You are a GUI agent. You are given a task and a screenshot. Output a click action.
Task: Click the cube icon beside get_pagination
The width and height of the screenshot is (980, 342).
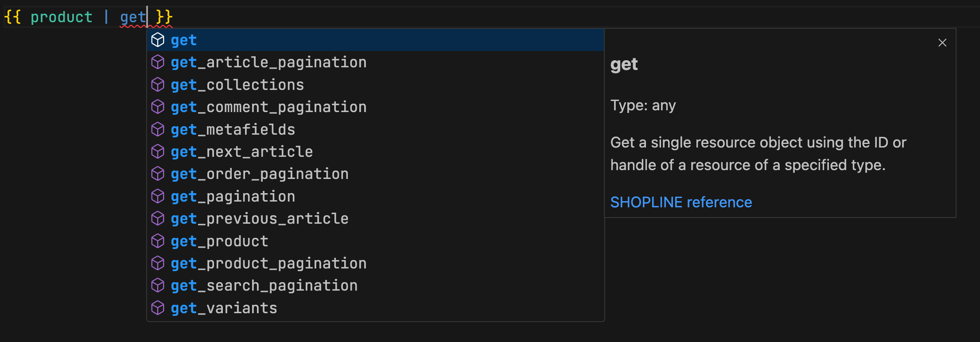[x=158, y=196]
